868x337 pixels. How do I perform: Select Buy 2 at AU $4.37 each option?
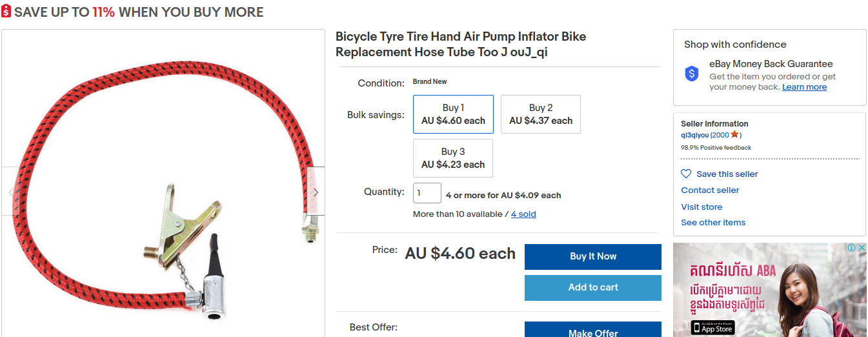coord(541,114)
